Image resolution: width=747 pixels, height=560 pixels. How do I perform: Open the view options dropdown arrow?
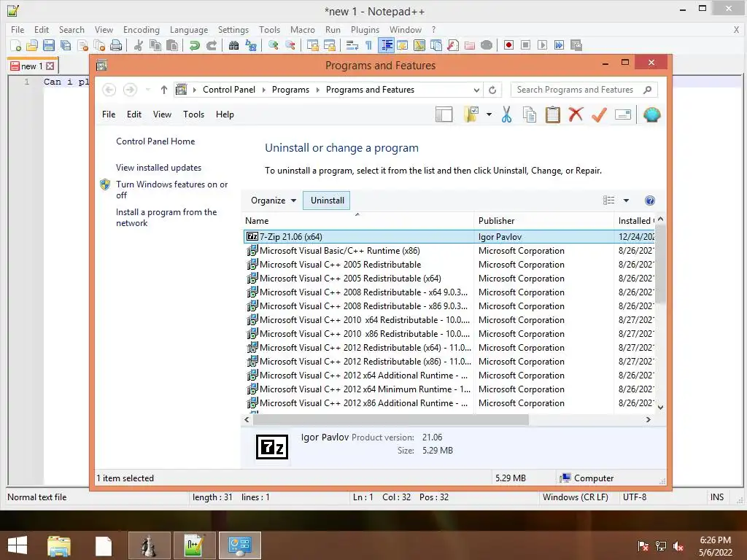626,201
